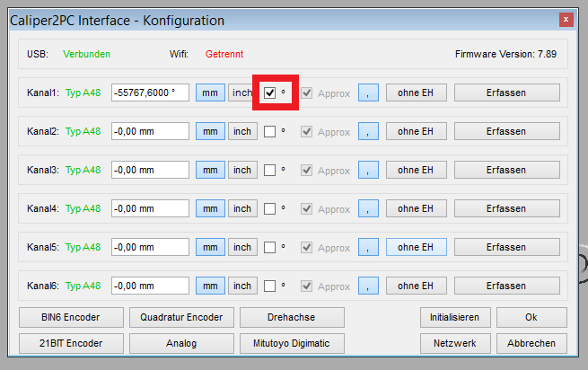This screenshot has height=370, width=588.
Task: Click the Initialisieren button
Action: point(455,317)
